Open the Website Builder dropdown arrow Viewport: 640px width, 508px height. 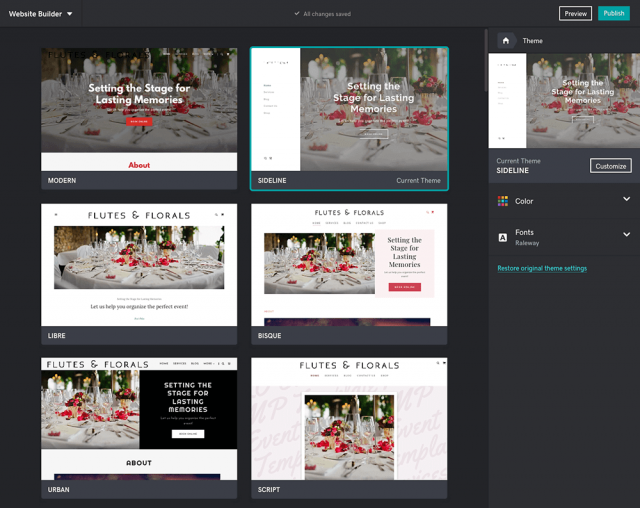pyautogui.click(x=70, y=14)
